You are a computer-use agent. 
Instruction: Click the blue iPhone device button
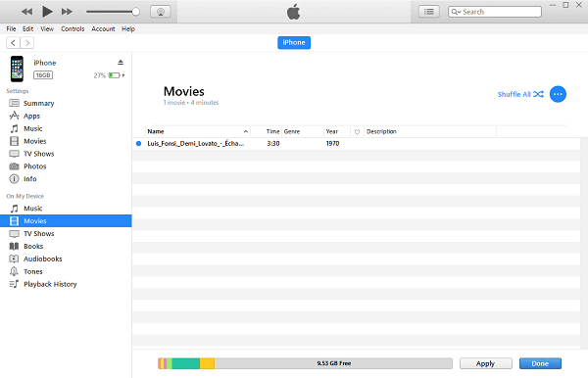[294, 43]
